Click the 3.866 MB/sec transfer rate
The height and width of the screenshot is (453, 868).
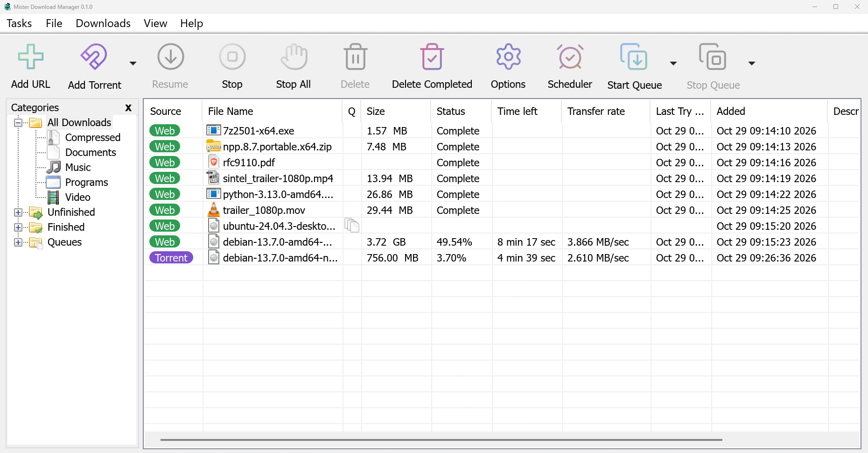[598, 242]
